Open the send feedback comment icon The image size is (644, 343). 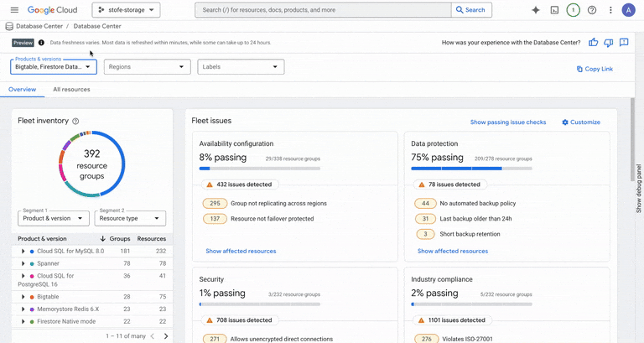point(624,43)
